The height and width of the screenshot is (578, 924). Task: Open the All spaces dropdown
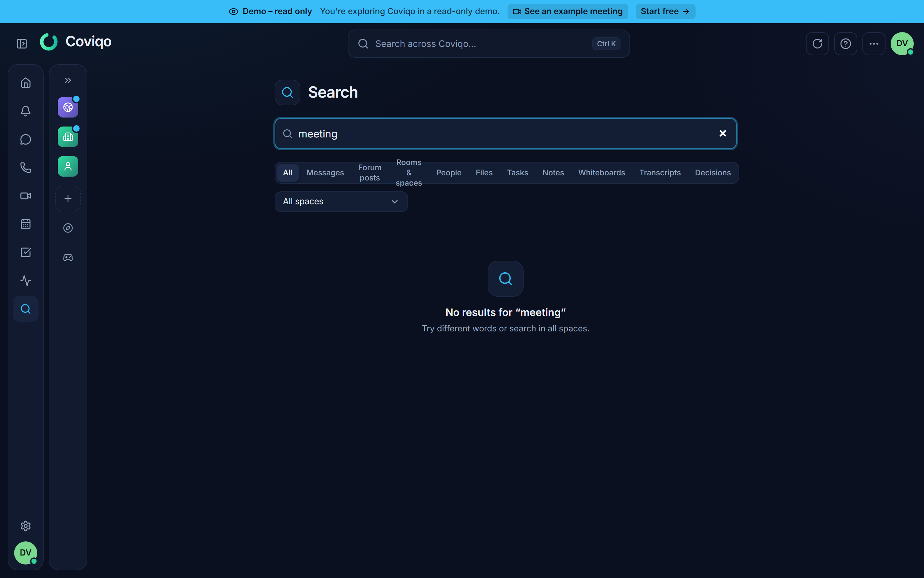pyautogui.click(x=341, y=201)
